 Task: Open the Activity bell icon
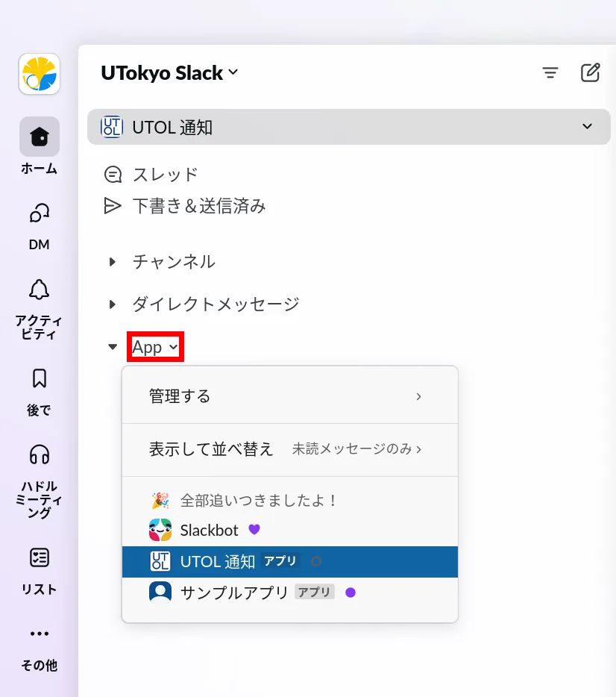40,290
